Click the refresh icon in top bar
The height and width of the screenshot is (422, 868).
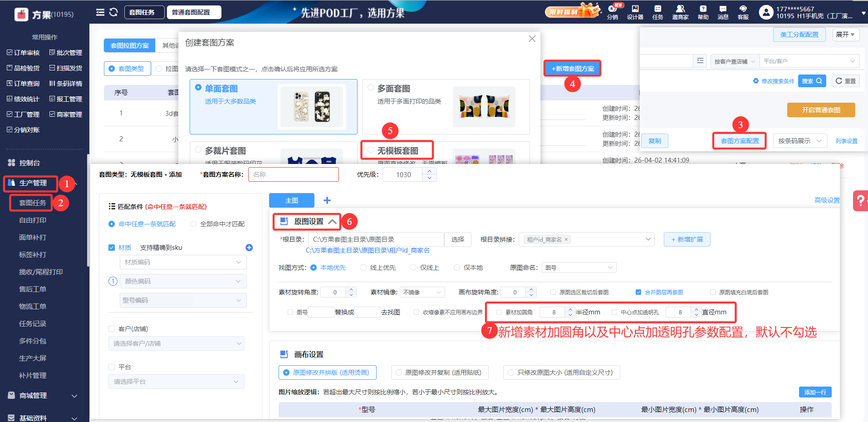click(113, 12)
